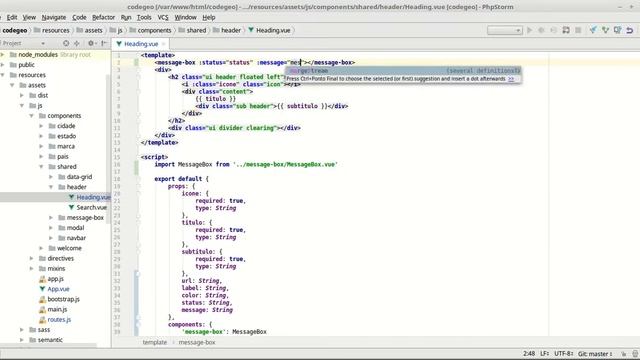
Task: Open the Edit menu
Action: [12, 17]
